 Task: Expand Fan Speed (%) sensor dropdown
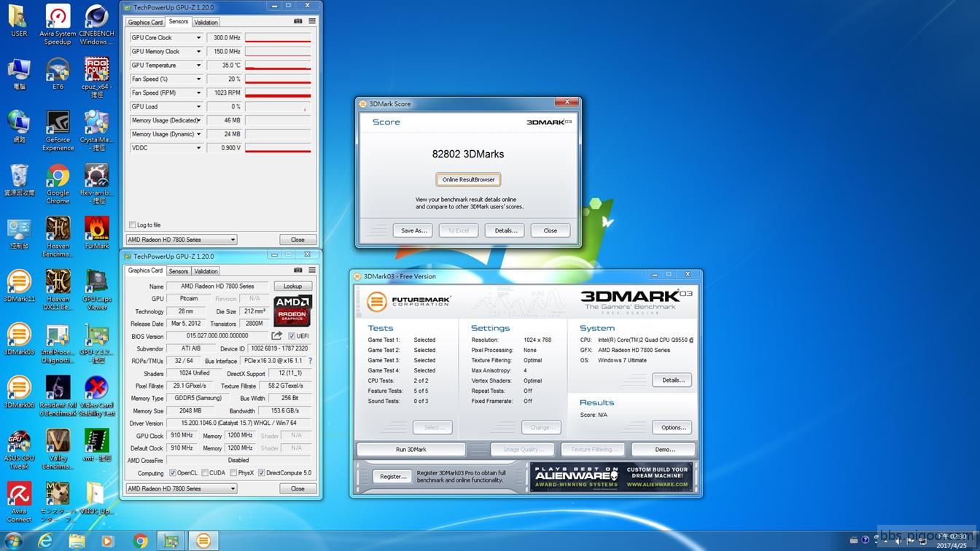pos(198,79)
